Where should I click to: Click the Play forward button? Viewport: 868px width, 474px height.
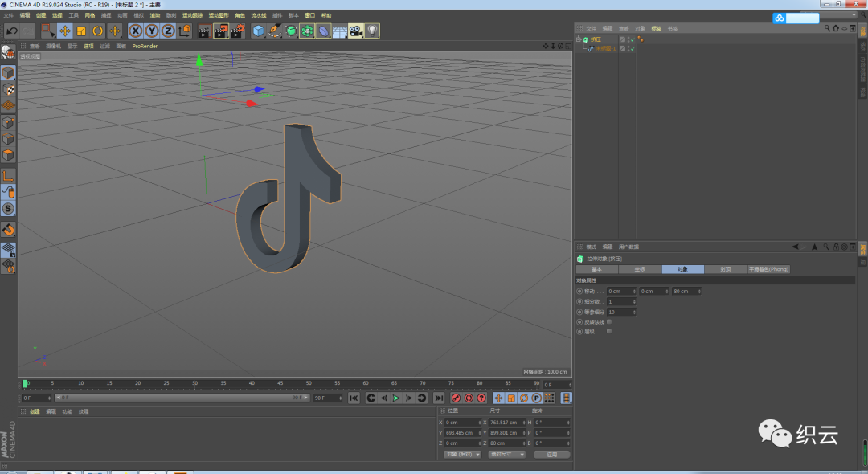pyautogui.click(x=396, y=398)
